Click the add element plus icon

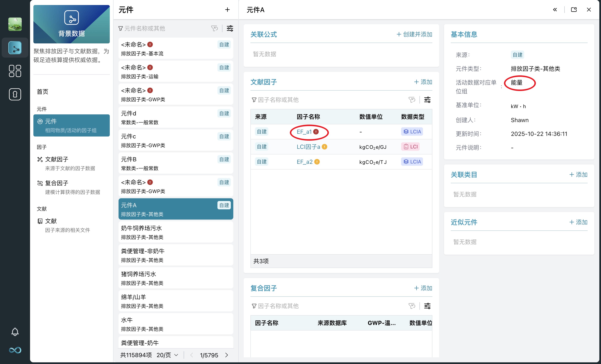tap(227, 10)
